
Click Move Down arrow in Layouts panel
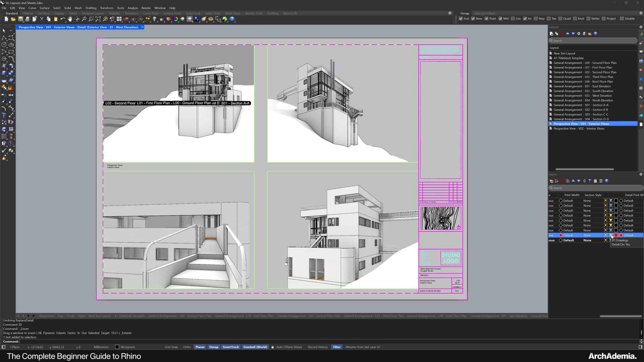pyautogui.click(x=573, y=34)
